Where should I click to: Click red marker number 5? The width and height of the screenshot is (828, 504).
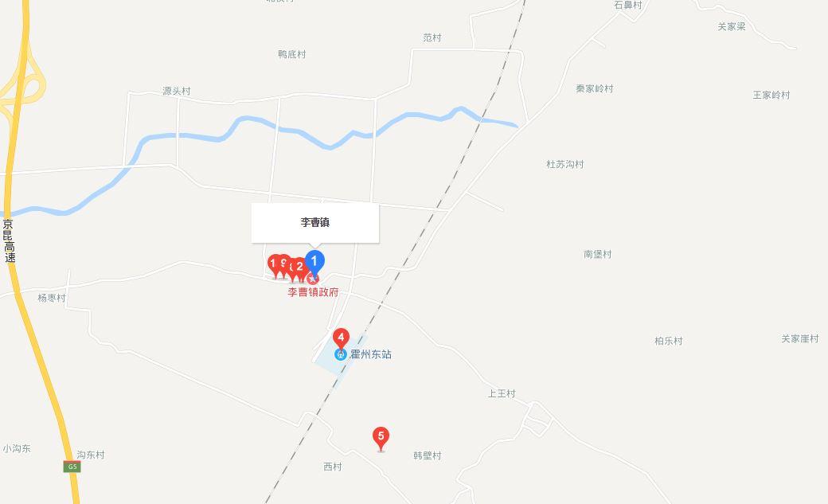381,437
